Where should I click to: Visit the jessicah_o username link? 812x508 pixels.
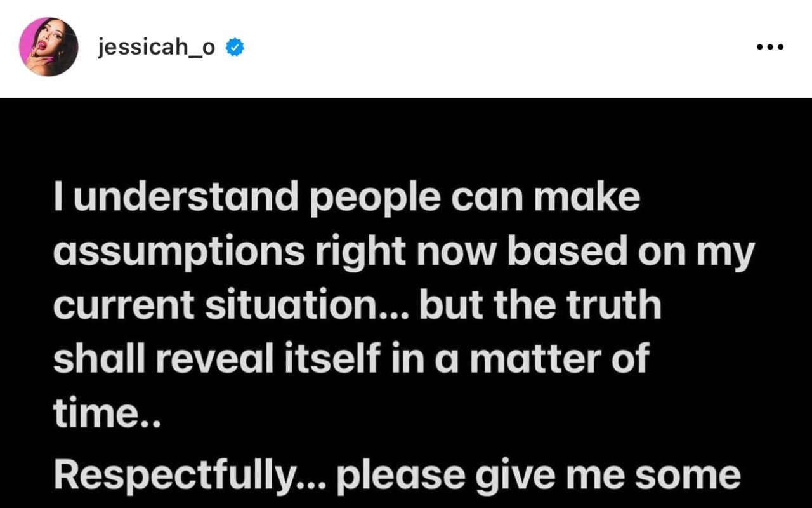pyautogui.click(x=157, y=48)
